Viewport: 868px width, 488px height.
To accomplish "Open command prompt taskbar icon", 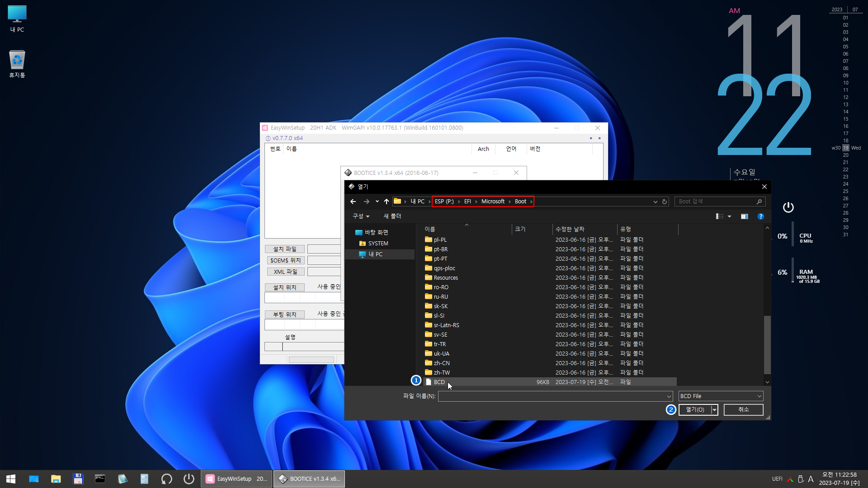I will coord(100,479).
